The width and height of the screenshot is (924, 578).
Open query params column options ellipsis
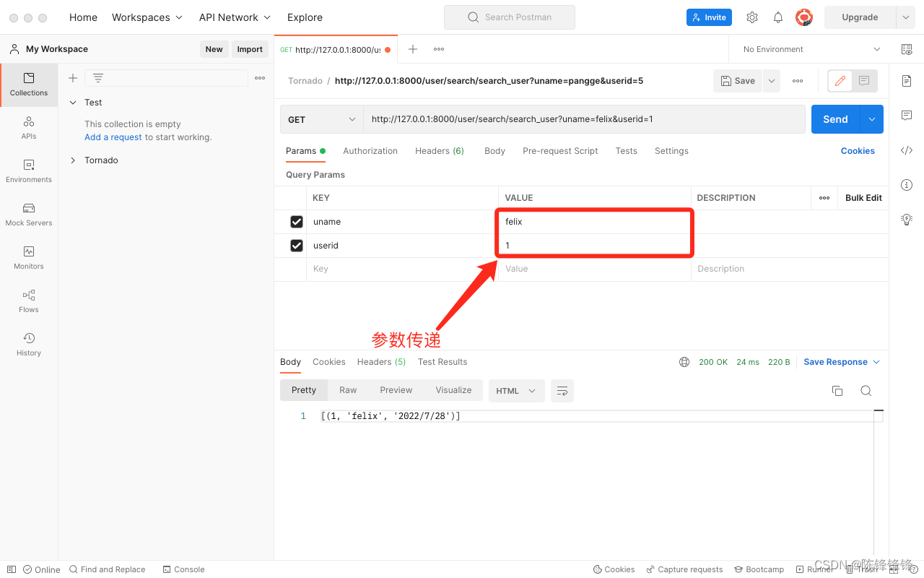pos(824,198)
